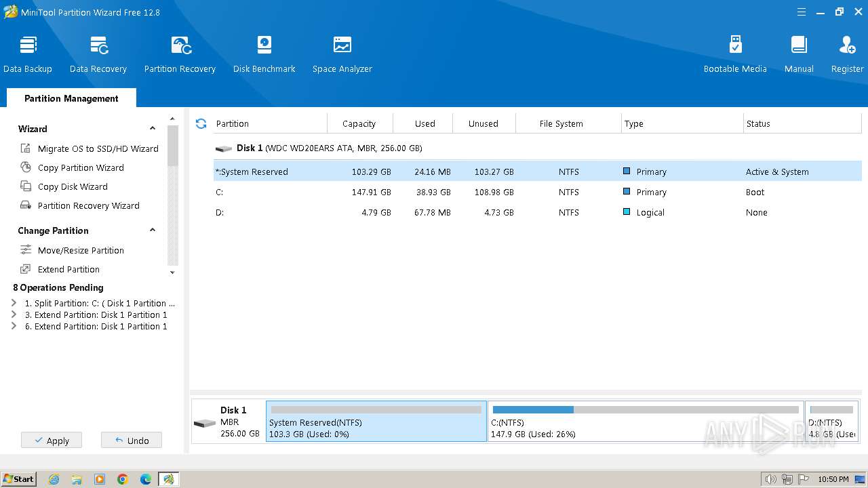This screenshot has width=868, height=488.
Task: Expand pending operation 3 Extend Partition
Action: click(x=14, y=314)
